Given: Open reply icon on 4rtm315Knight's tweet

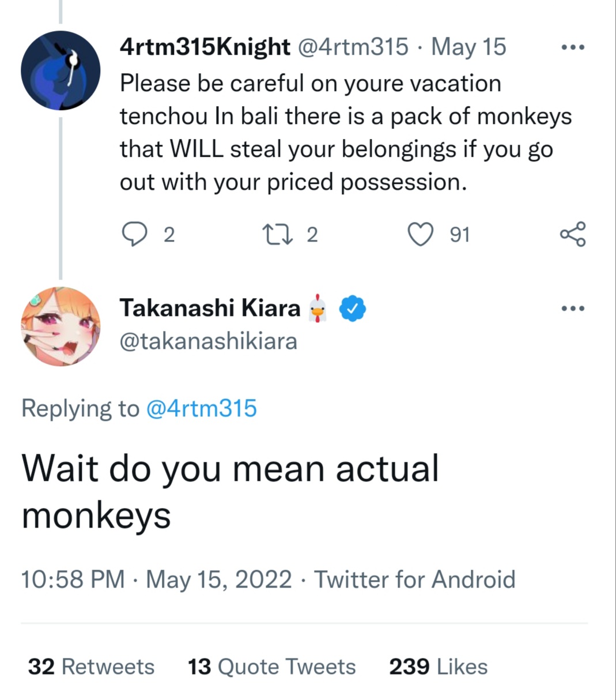Looking at the screenshot, I should click(135, 235).
